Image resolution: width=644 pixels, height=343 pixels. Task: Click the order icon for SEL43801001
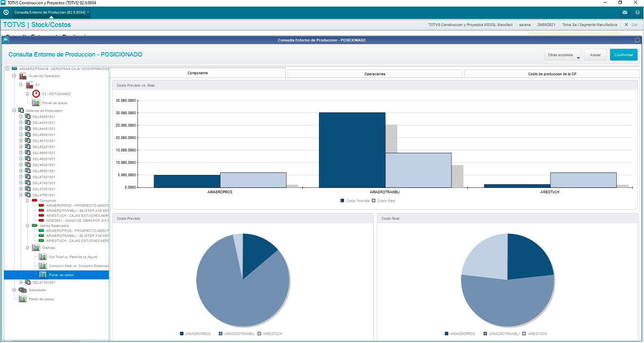tap(28, 117)
